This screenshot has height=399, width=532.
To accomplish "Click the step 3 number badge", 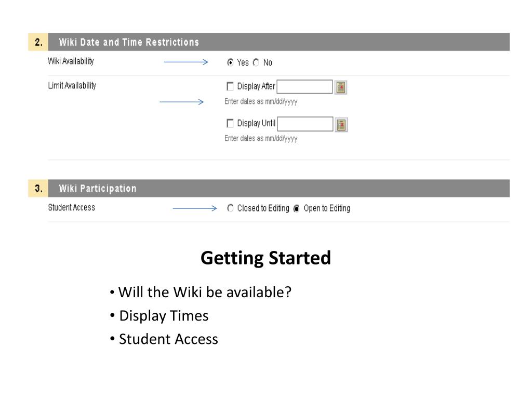I will pyautogui.click(x=38, y=188).
